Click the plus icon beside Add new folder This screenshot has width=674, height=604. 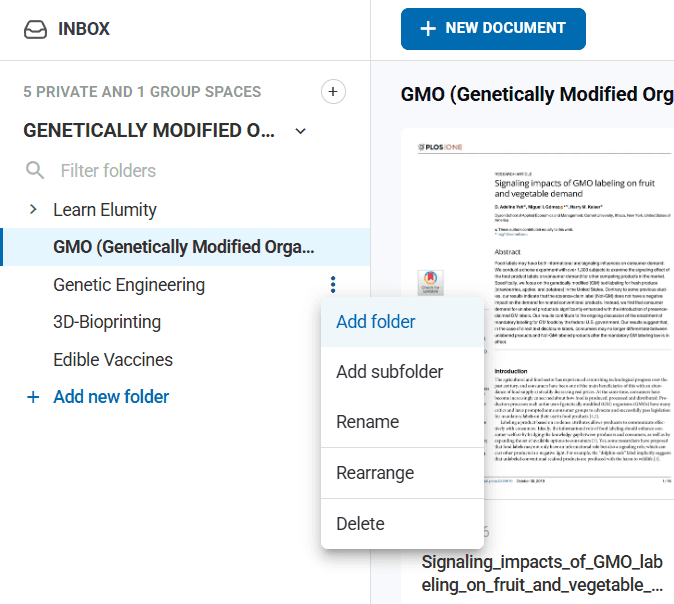point(33,397)
